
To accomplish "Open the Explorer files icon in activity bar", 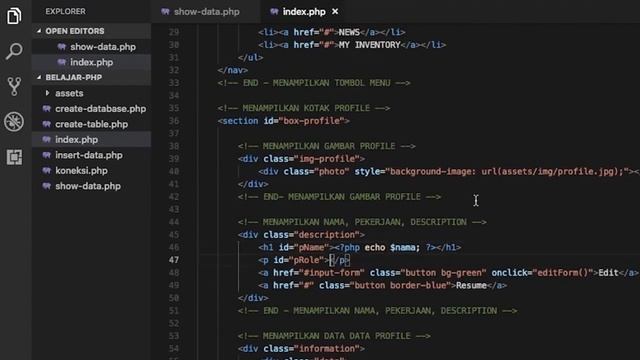I will (14, 16).
